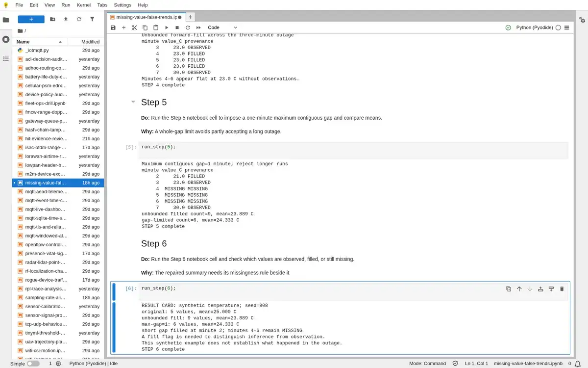Screen dimensions: 588x368
Task: Click the kernel status circle indicator
Action: click(558, 27)
